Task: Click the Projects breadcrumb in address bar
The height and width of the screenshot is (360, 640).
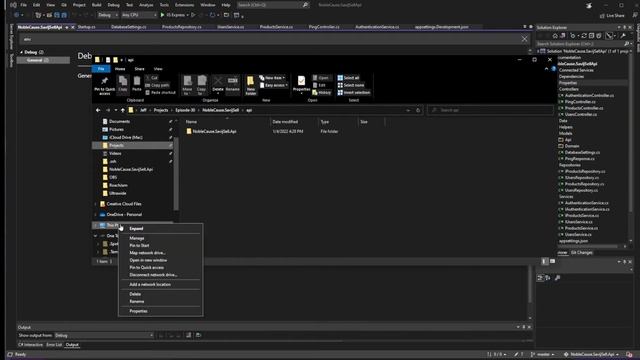Action: 161,110
